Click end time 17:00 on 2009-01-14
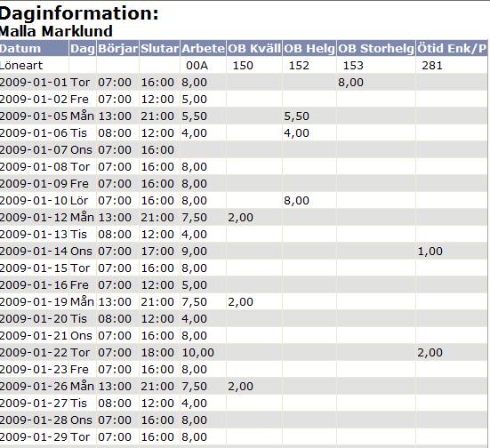Image resolution: width=490 pixels, height=448 pixels. click(x=157, y=251)
